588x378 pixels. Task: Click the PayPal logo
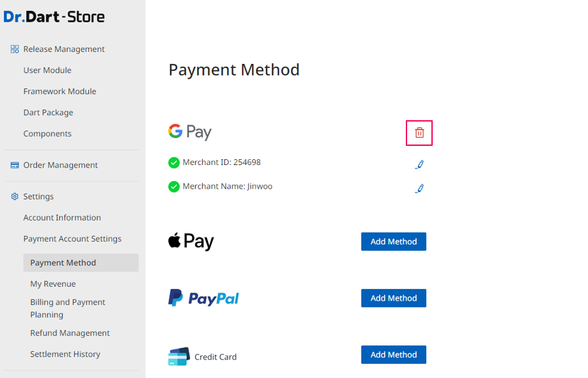(203, 298)
